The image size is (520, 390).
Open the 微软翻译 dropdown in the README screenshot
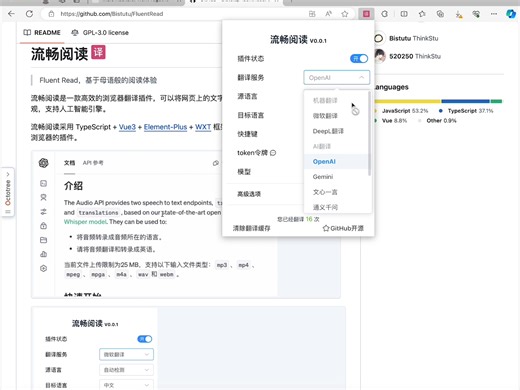(126, 354)
